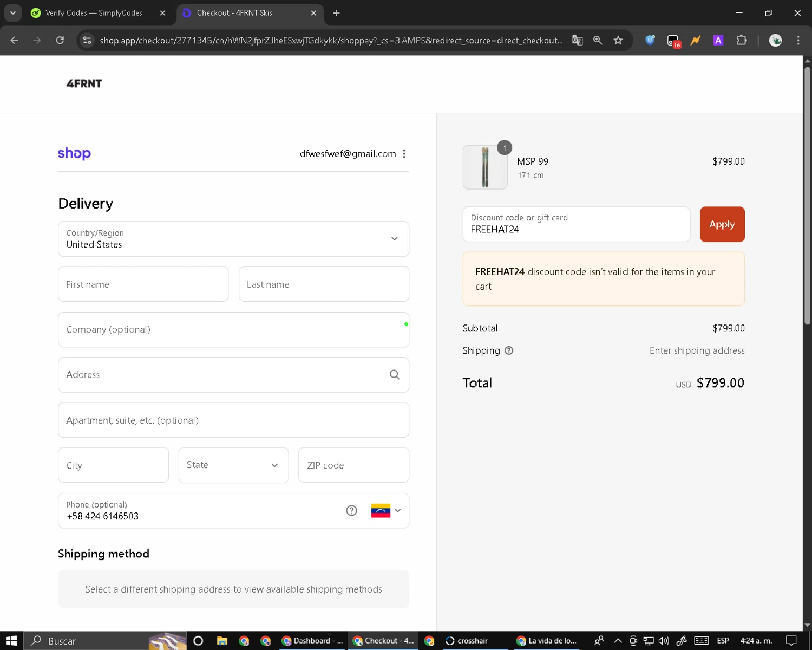Screen dimensions: 812x650
Task: Reload the checkout page
Action: tap(60, 40)
